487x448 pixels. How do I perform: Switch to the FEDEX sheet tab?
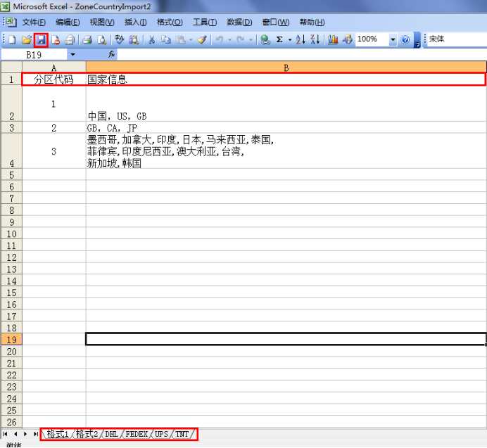click(x=137, y=434)
